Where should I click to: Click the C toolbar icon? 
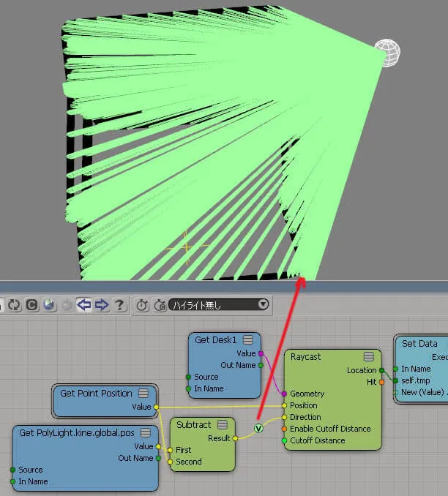31,305
